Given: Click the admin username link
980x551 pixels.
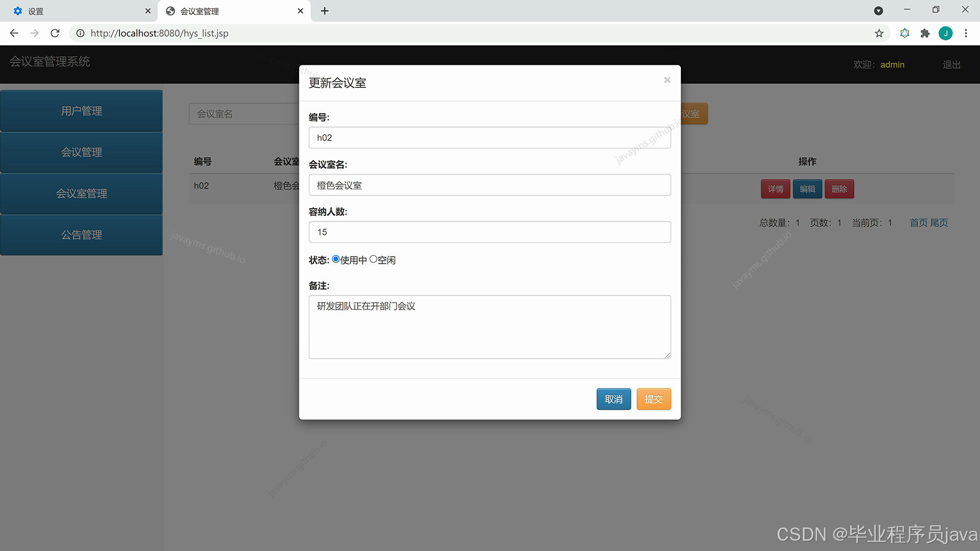Looking at the screenshot, I should point(892,65).
